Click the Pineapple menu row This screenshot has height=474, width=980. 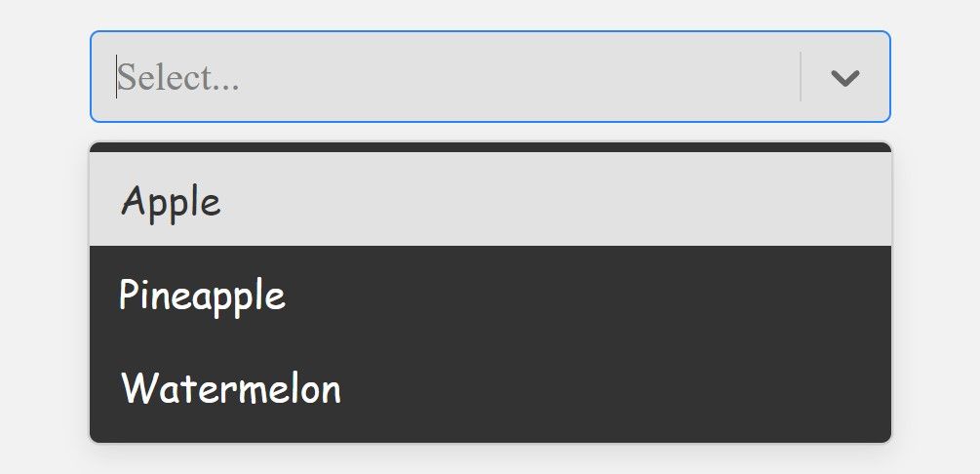(490, 295)
